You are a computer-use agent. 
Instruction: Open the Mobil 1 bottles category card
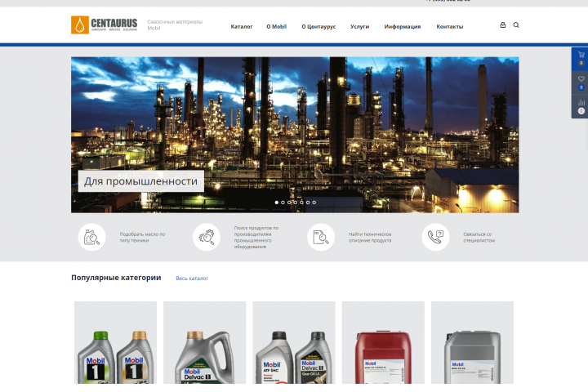tap(115, 342)
